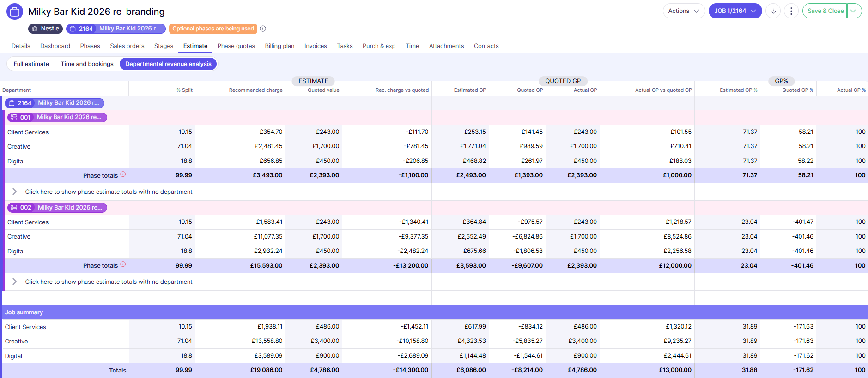Switch to the Invoices tab
The height and width of the screenshot is (378, 868).
pos(316,46)
